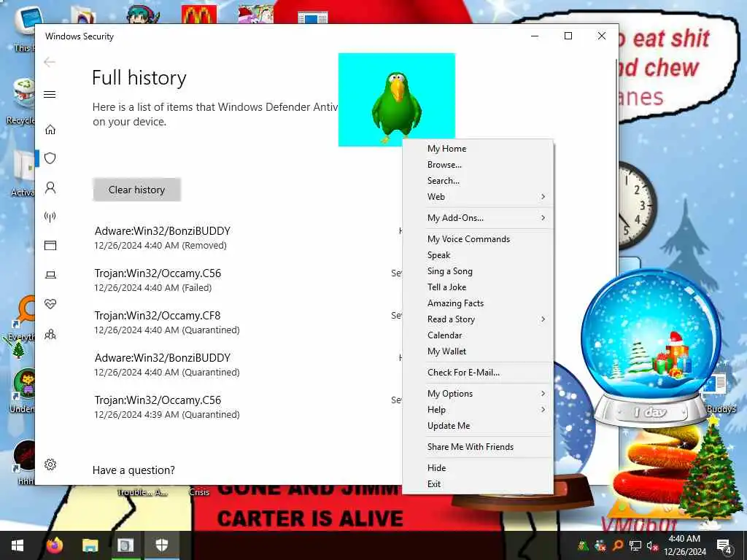This screenshot has height=560, width=747.
Task: Click the back arrow in Windows Security
Action: pos(50,62)
